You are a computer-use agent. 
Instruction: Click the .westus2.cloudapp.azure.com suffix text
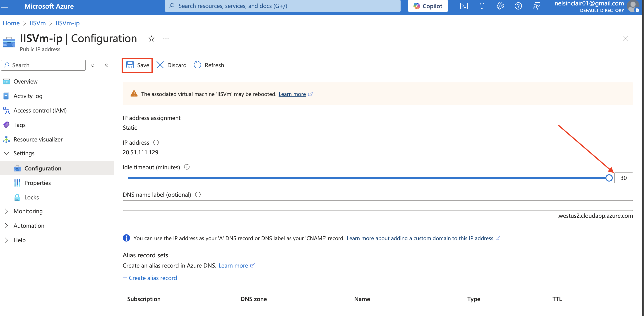[595, 215]
